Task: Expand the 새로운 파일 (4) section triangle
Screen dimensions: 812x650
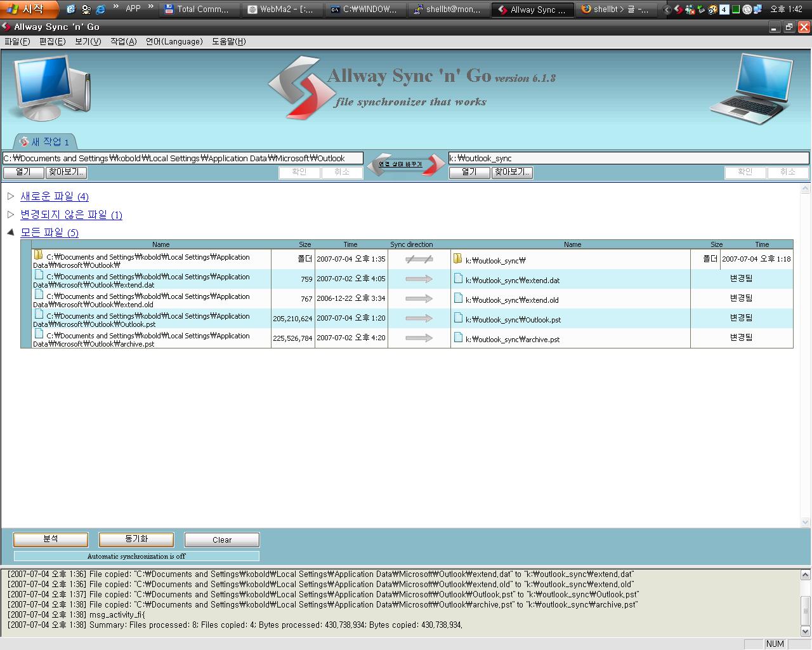Action: pos(10,196)
